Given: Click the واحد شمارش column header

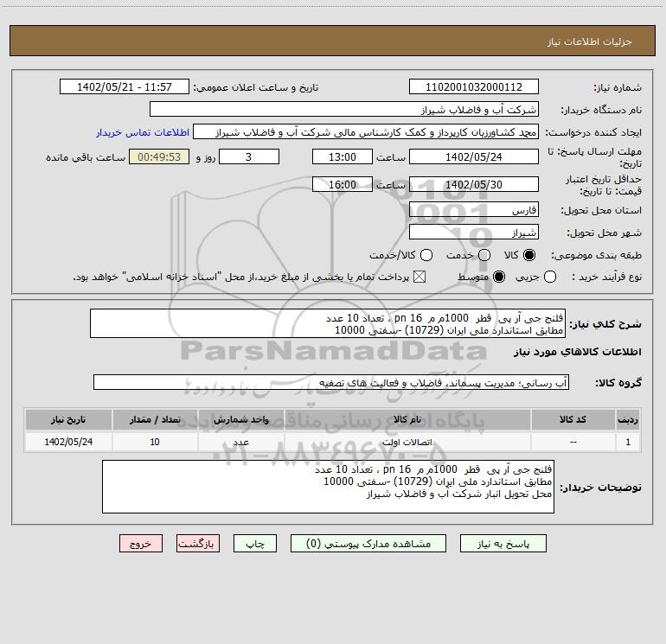Looking at the screenshot, I should [240, 419].
